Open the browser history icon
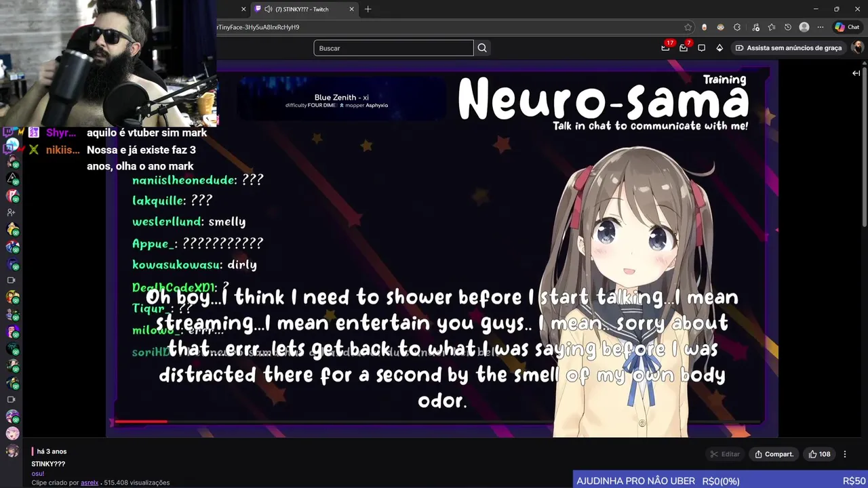The height and width of the screenshot is (488, 868). (788, 27)
